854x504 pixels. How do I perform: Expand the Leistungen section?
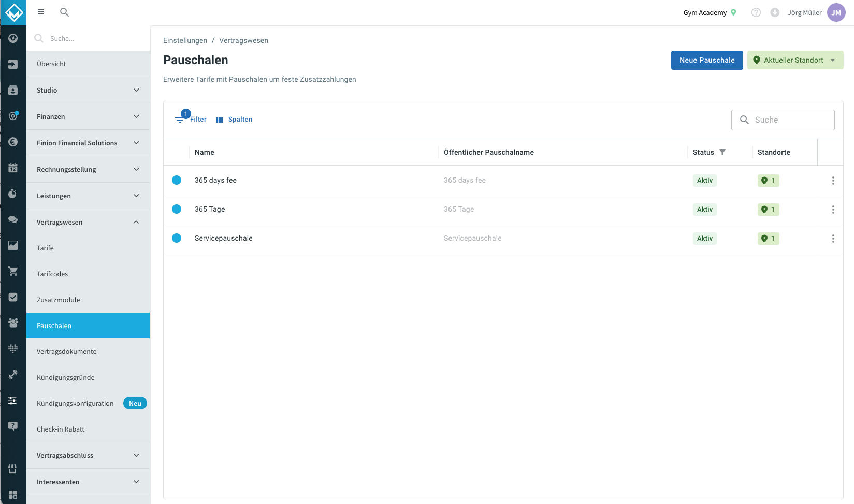click(x=88, y=196)
